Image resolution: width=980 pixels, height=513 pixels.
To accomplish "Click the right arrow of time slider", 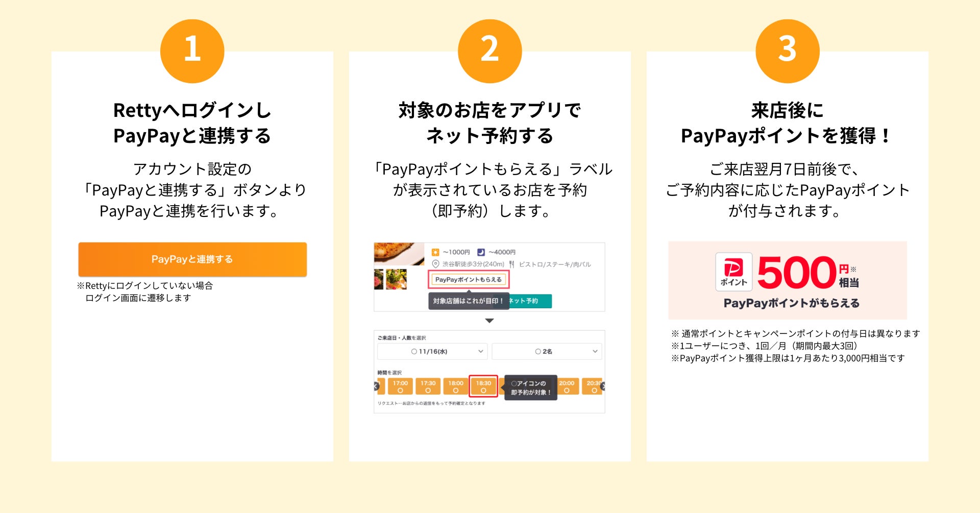I will 602,386.
